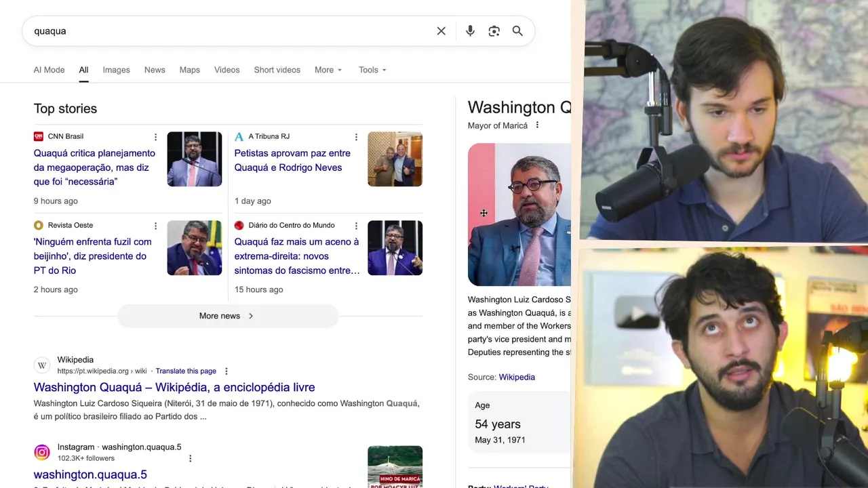Click '102.3K+ followers' text
The height and width of the screenshot is (488, 868).
click(x=86, y=458)
